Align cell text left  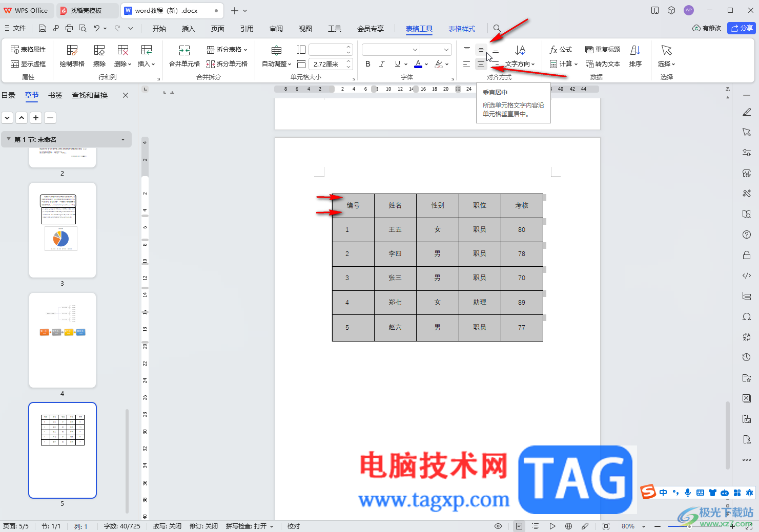click(466, 64)
